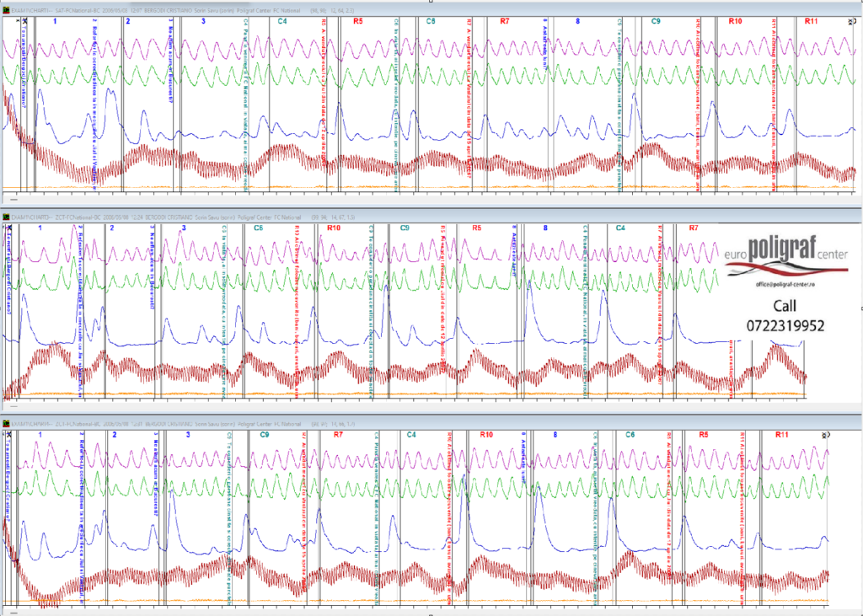Click the ZCT-FCNational-BC 12:24 chart title text

(156, 217)
